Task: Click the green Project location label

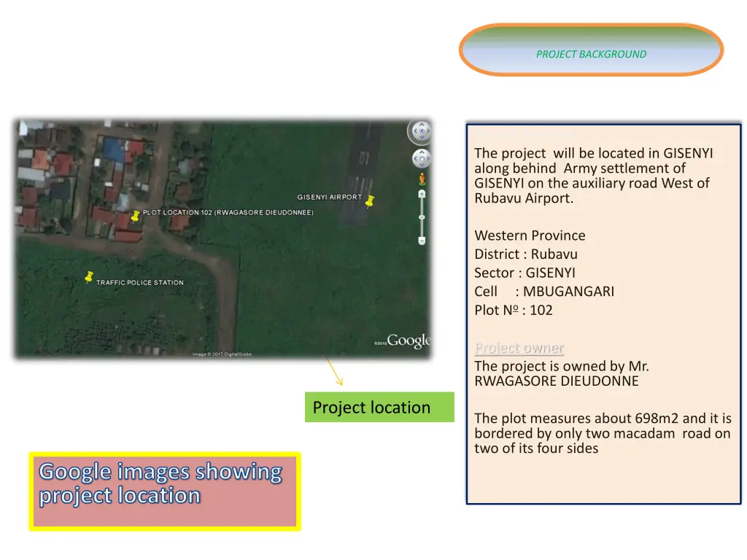Action: point(379,407)
